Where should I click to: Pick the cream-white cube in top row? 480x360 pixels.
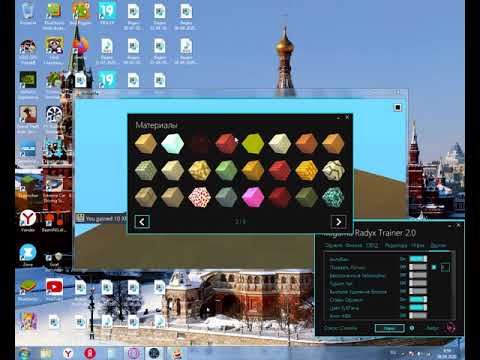click(280, 143)
